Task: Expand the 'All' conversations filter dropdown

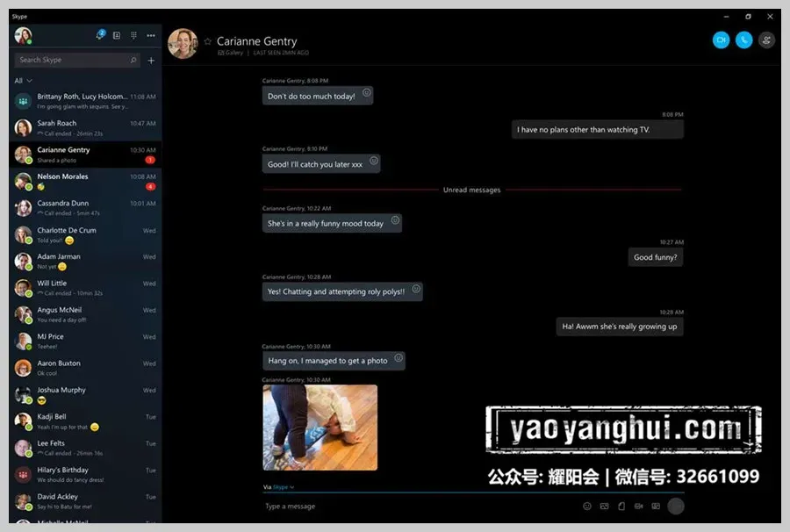Action: (x=23, y=81)
